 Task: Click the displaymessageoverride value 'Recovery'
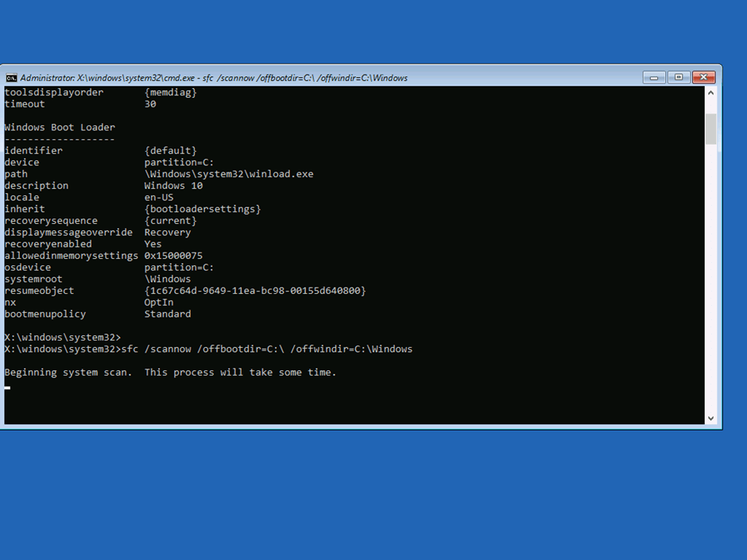tap(168, 233)
